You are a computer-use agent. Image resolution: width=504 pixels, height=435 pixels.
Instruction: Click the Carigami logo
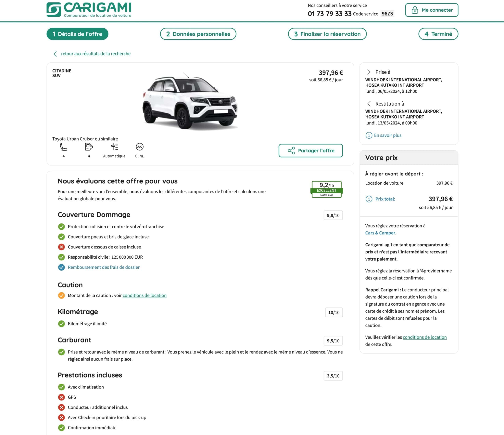click(x=89, y=10)
